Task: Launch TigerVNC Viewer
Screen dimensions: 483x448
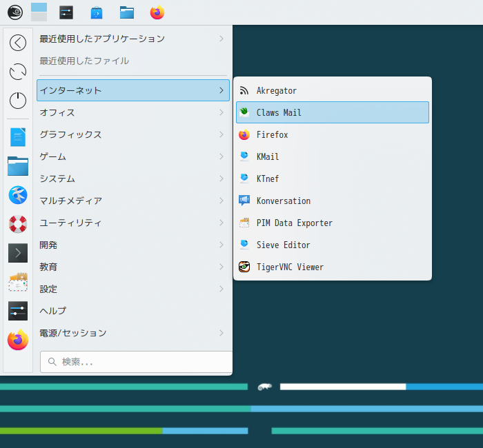Action: coord(333,267)
